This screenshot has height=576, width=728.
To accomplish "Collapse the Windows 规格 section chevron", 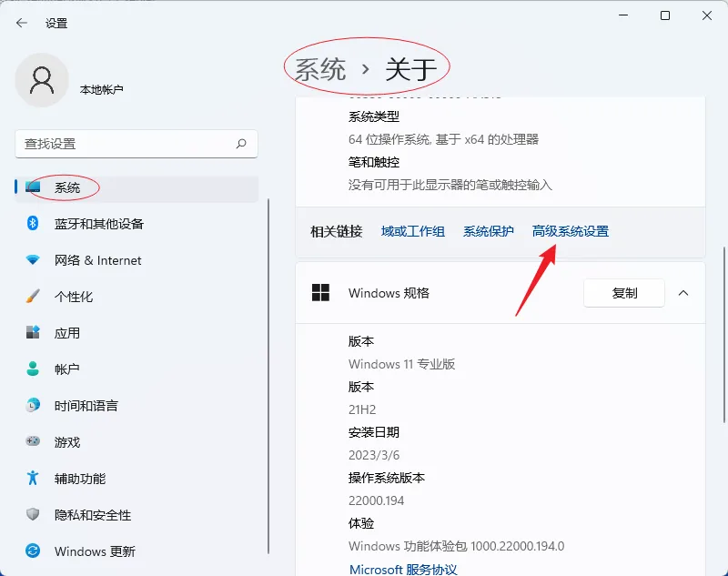I will click(683, 293).
